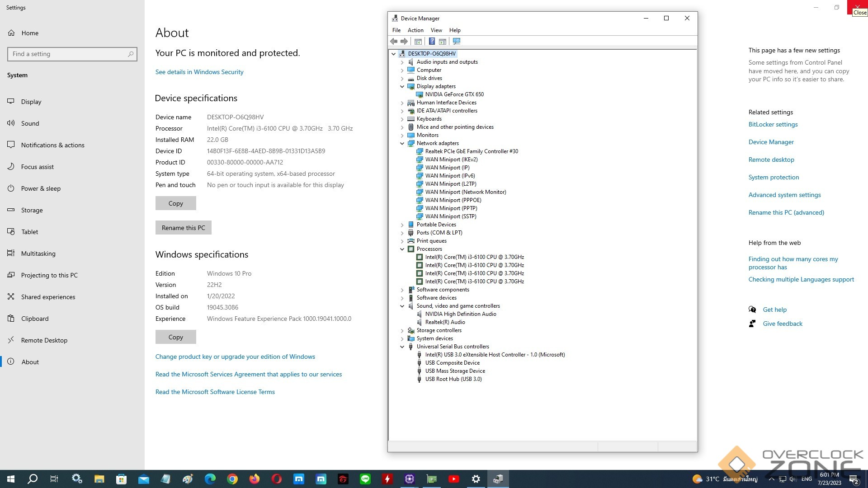Copy the Device specifications
868x488 pixels.
176,203
